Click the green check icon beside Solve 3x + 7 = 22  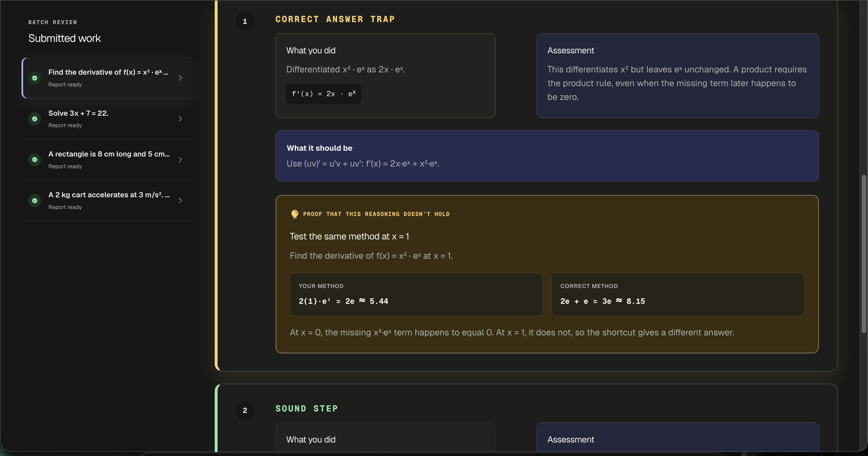(x=34, y=119)
